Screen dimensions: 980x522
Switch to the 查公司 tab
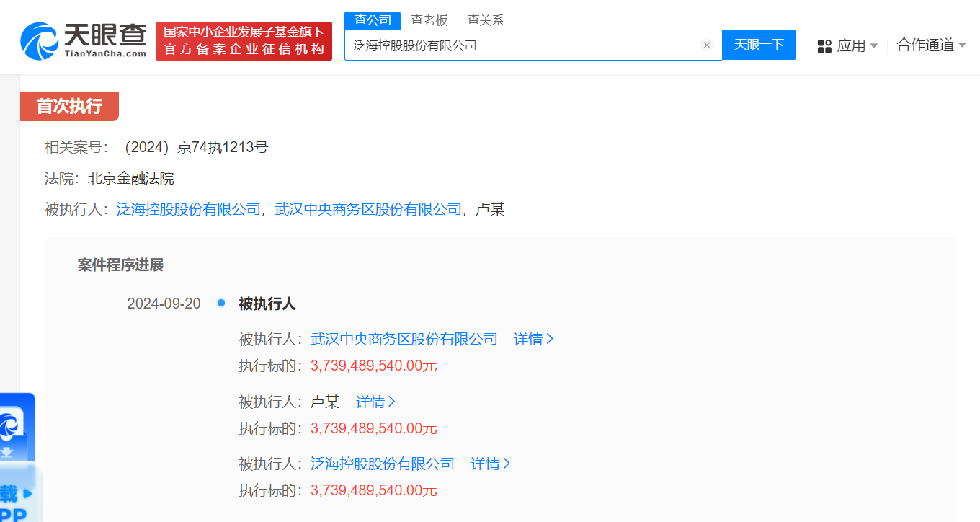click(373, 20)
